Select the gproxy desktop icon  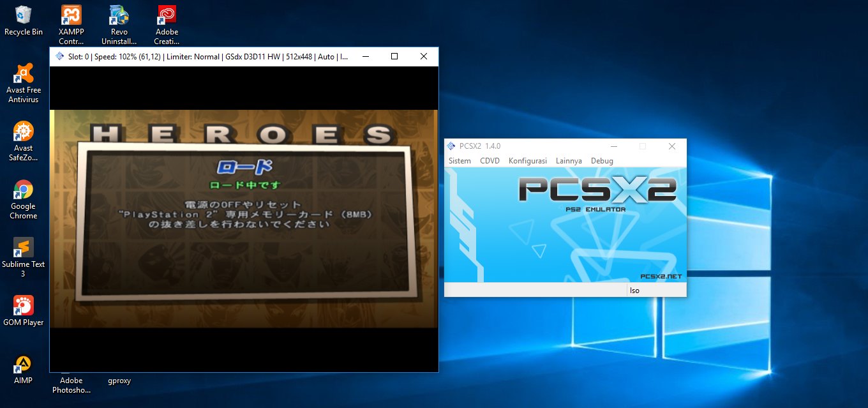coord(119,381)
